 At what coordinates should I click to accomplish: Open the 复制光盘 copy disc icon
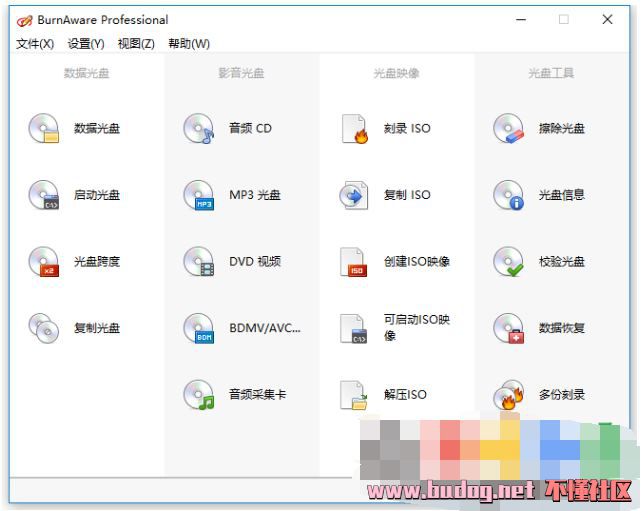[44, 328]
